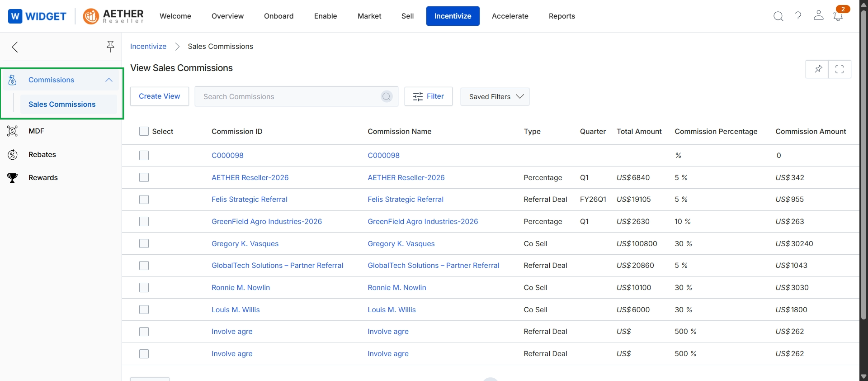Click the Filter button
The width and height of the screenshot is (868, 381).
click(x=428, y=96)
